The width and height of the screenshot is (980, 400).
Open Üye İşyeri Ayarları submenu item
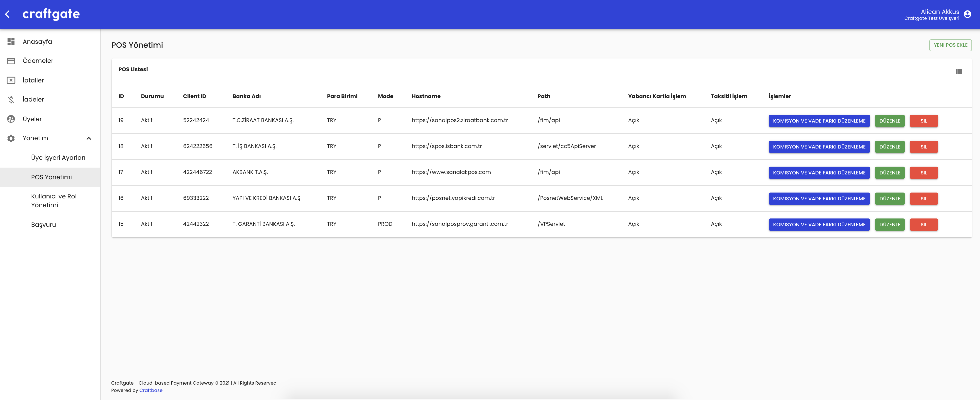coord(58,157)
